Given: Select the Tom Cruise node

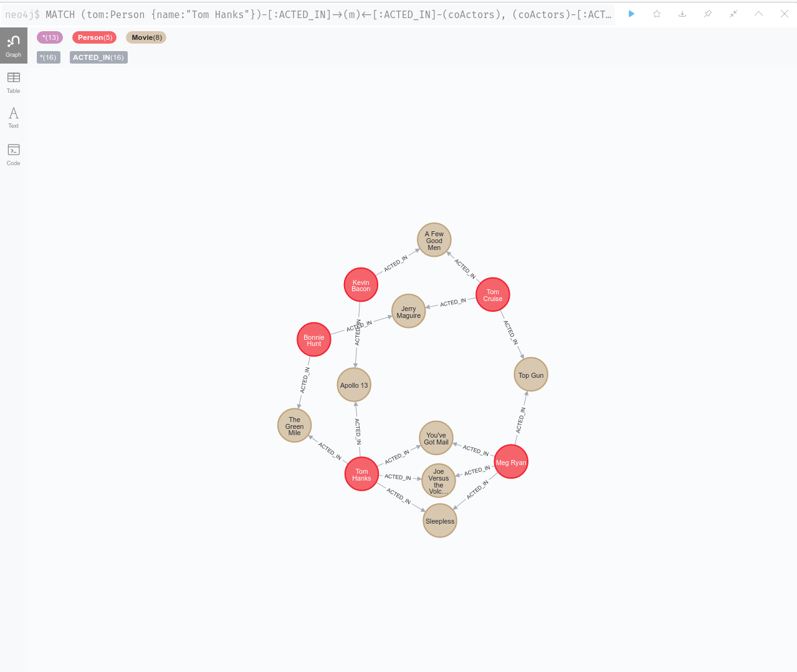Looking at the screenshot, I should tap(493, 295).
